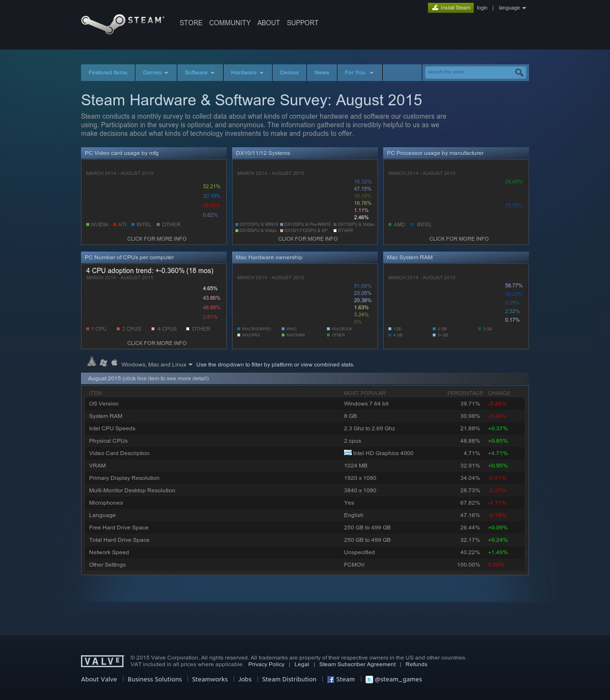
Task: Click the Valve logo in the footer
Action: click(102, 661)
